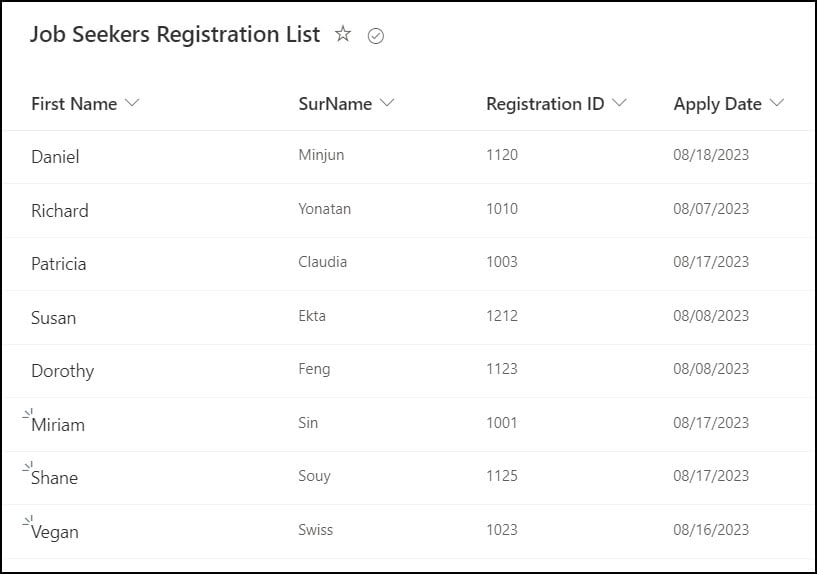Viewport: 817px width, 574px height.
Task: Select surname cell Ekta
Action: click(x=312, y=316)
